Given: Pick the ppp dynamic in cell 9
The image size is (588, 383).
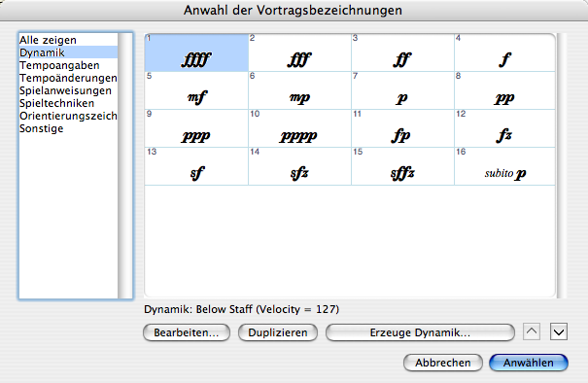Looking at the screenshot, I should point(196,128).
